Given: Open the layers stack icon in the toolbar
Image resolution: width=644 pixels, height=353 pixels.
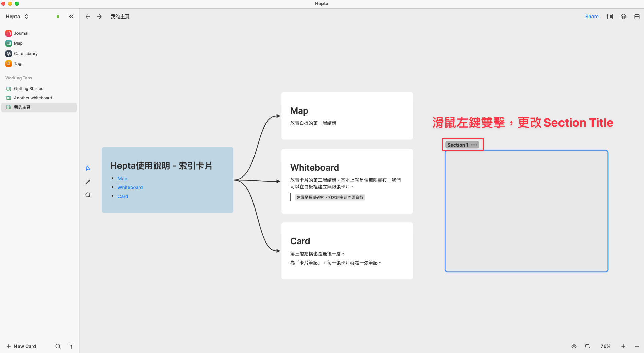Looking at the screenshot, I should (623, 16).
